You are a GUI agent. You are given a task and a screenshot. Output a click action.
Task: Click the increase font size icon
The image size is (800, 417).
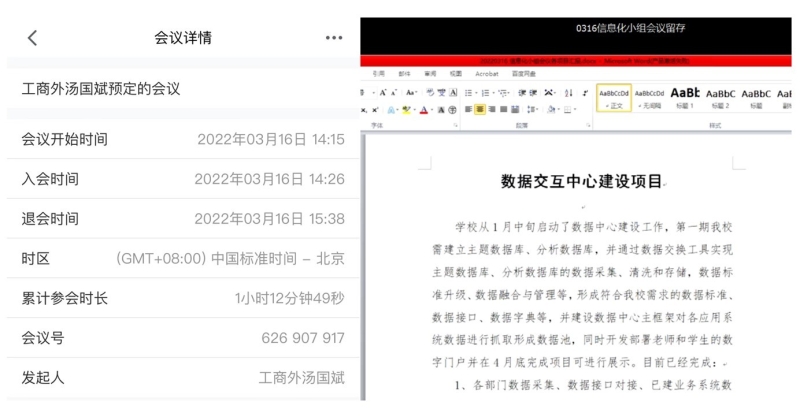(383, 93)
